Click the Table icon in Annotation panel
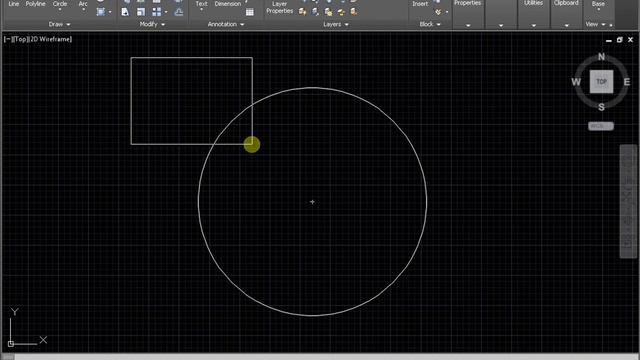 coord(250,12)
